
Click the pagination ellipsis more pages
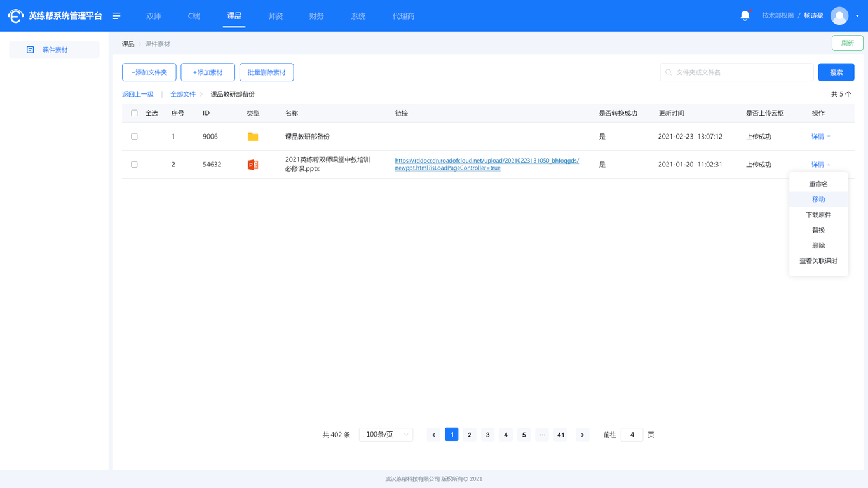coord(542,435)
